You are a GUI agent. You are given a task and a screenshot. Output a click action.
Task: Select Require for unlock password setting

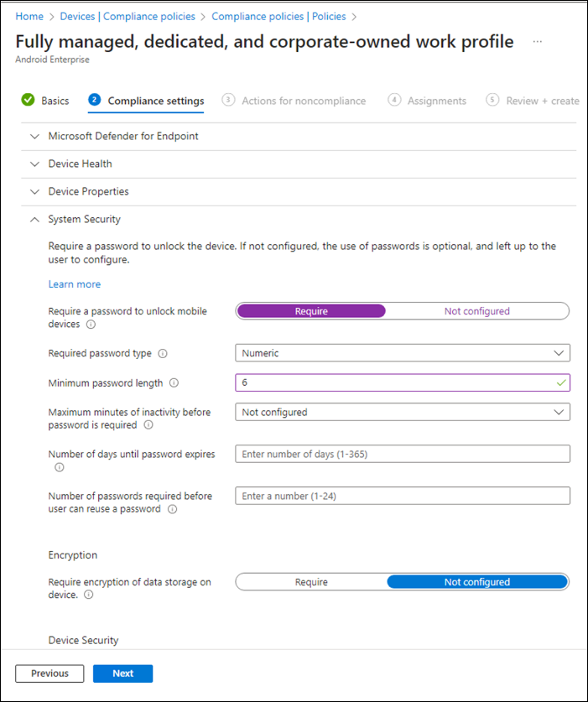coord(311,311)
